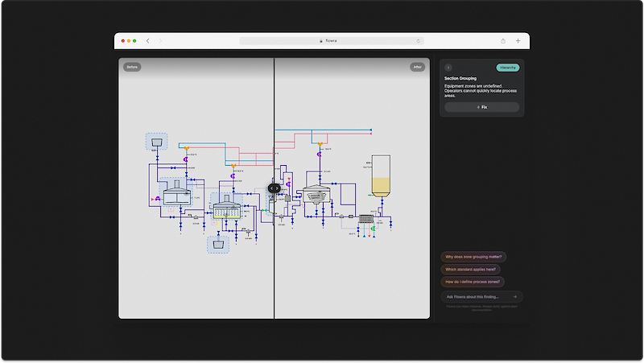Select the hopper at the diagram's top left
644x363 pixels.
tap(156, 142)
